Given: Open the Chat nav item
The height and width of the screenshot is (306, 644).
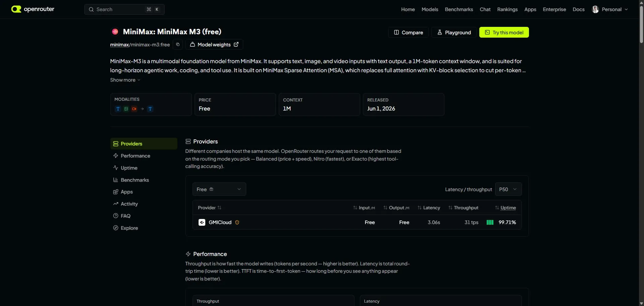Looking at the screenshot, I should tap(485, 9).
